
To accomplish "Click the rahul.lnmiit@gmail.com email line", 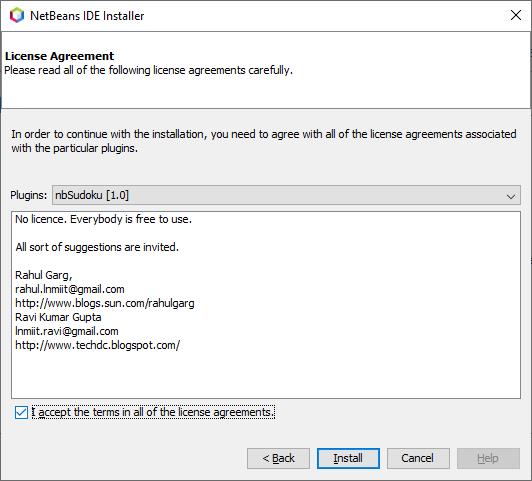I will [70, 289].
